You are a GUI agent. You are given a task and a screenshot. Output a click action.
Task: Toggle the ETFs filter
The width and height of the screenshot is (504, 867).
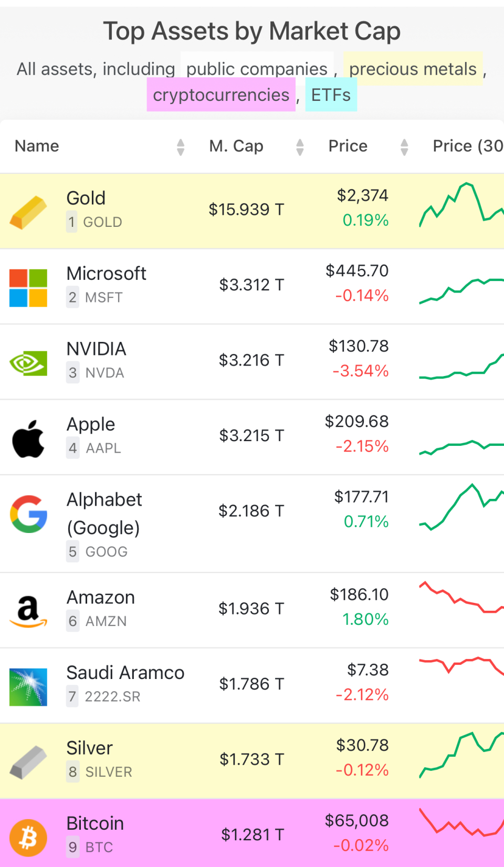click(x=331, y=95)
